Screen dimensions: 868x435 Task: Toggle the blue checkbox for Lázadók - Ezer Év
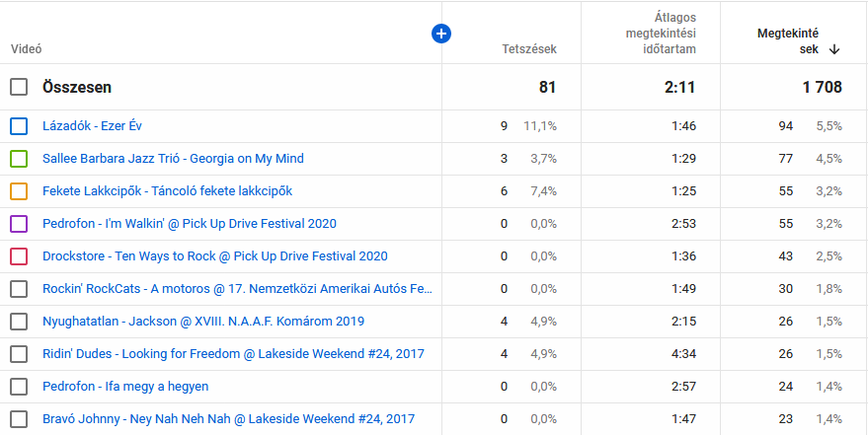point(19,126)
